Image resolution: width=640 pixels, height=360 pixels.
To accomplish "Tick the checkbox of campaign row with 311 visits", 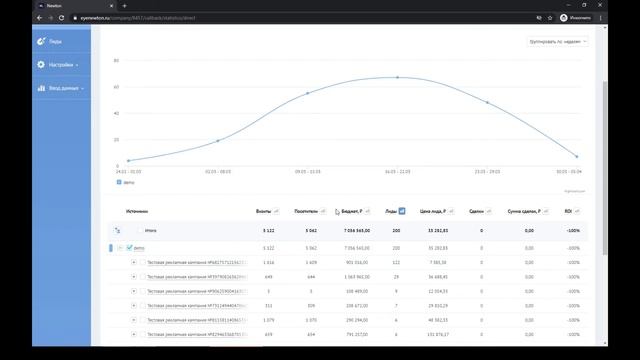I will [143, 306].
